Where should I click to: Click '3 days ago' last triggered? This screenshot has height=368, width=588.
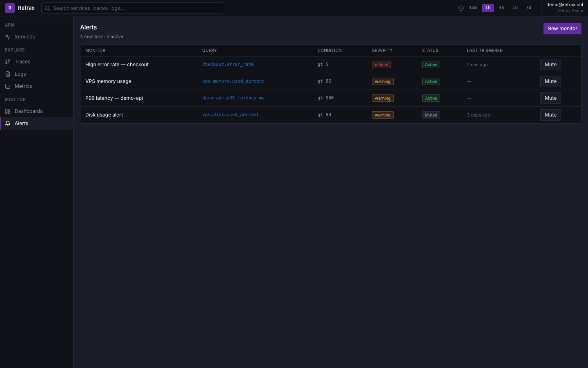coord(479,115)
